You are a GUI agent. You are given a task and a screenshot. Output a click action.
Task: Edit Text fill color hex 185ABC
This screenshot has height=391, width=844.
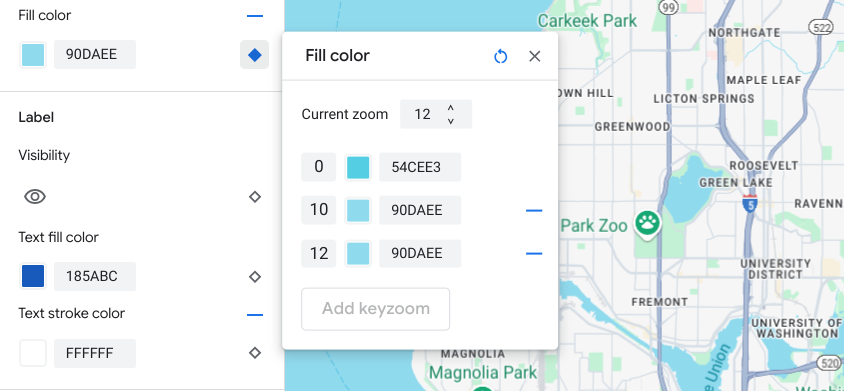pyautogui.click(x=95, y=276)
